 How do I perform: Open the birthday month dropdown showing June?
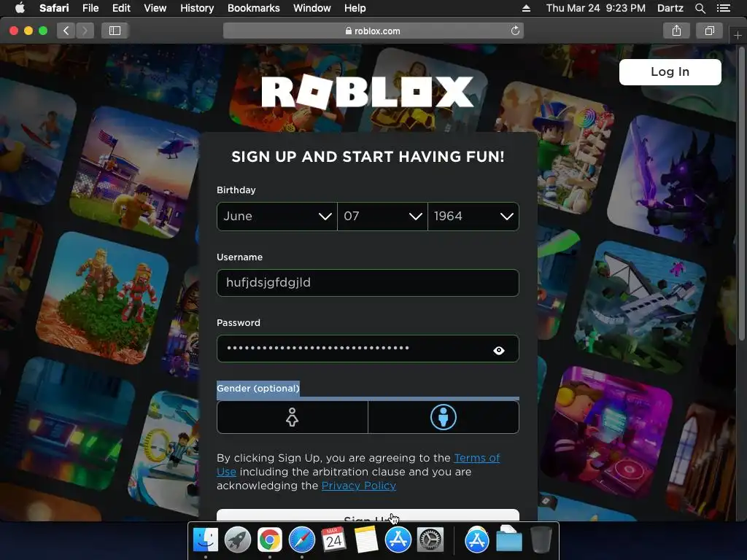(276, 216)
